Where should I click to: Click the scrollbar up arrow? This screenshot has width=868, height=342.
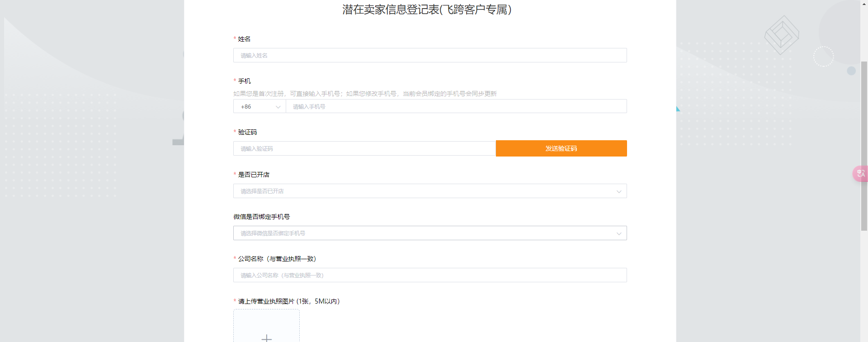[864, 4]
